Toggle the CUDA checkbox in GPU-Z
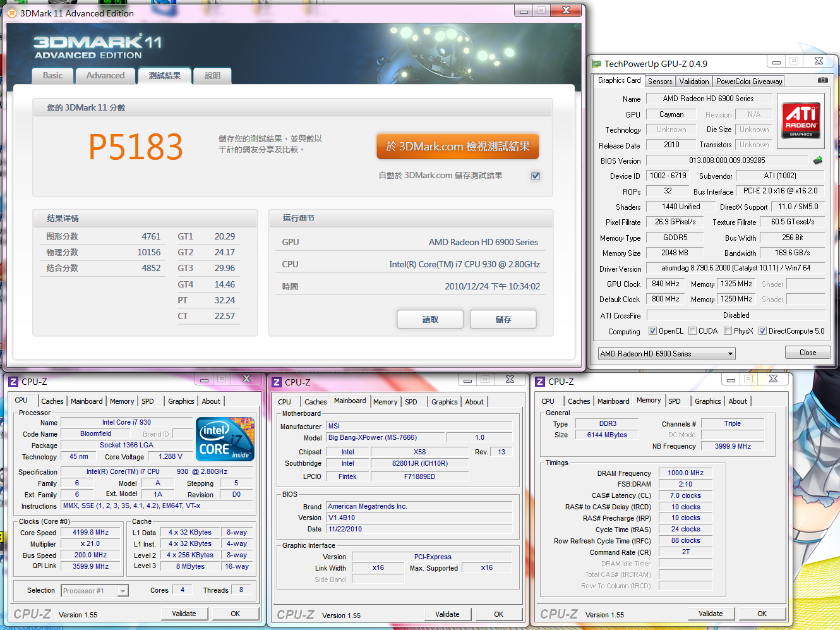This screenshot has width=840, height=630. (693, 330)
